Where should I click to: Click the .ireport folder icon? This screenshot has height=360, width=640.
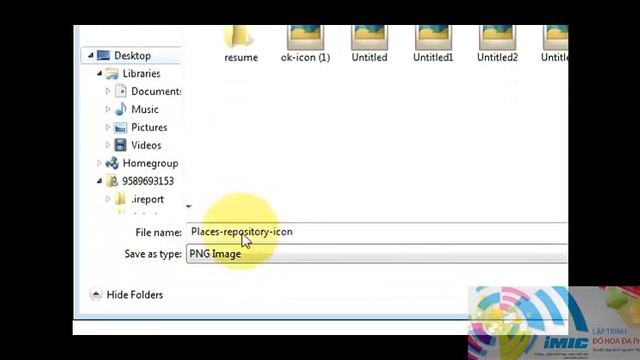click(x=120, y=199)
